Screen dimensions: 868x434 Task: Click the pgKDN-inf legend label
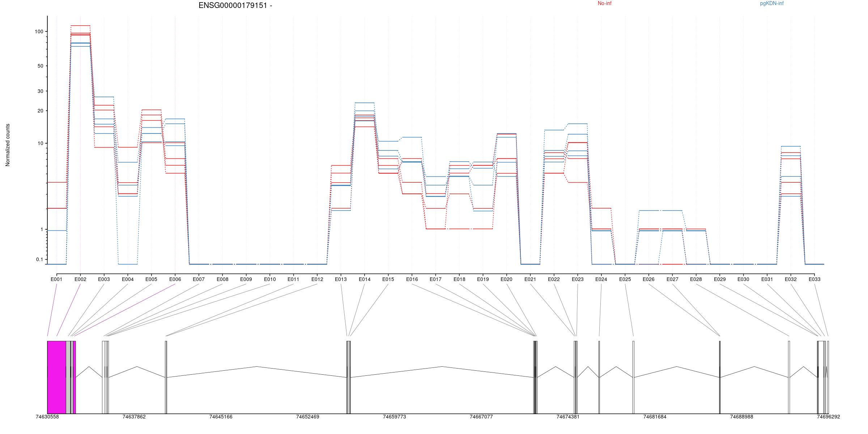[x=771, y=4]
